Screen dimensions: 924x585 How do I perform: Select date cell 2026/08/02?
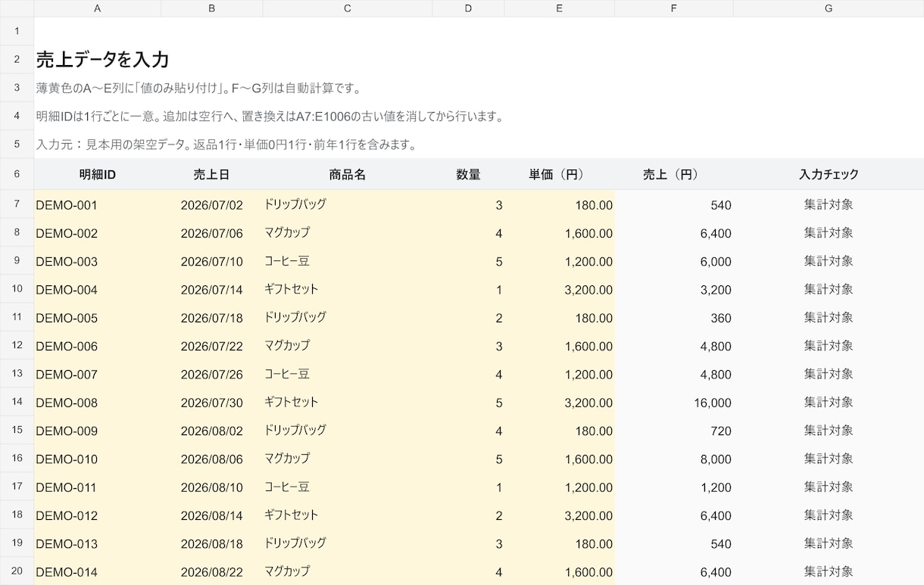tap(212, 431)
